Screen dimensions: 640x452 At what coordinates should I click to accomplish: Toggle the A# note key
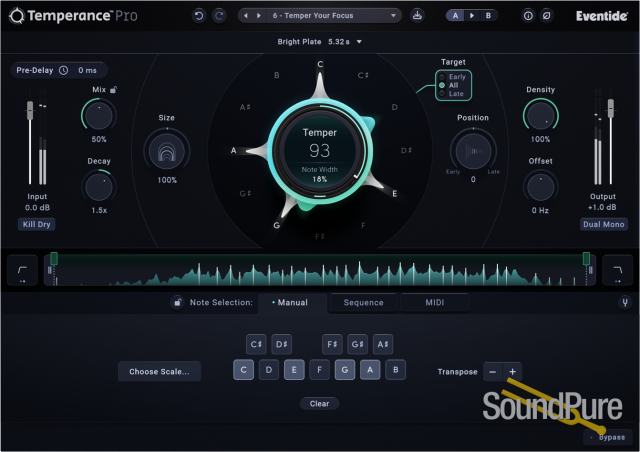[x=383, y=344]
